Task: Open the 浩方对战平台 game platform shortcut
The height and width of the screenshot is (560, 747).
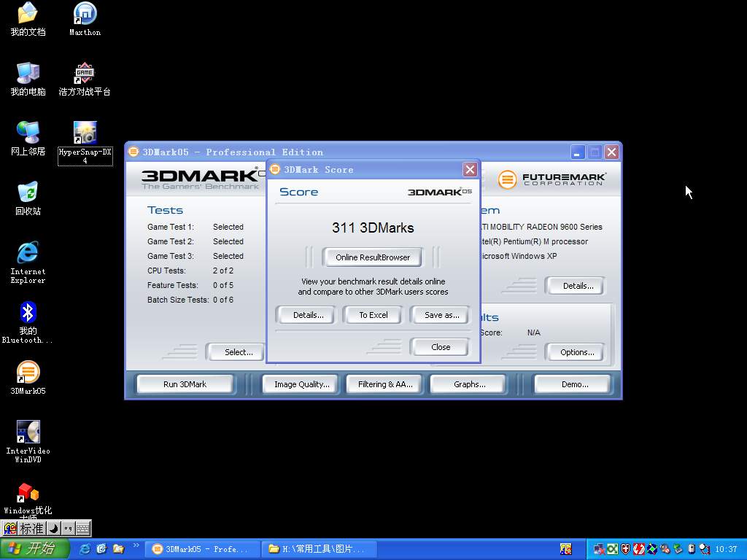Action: (x=85, y=79)
